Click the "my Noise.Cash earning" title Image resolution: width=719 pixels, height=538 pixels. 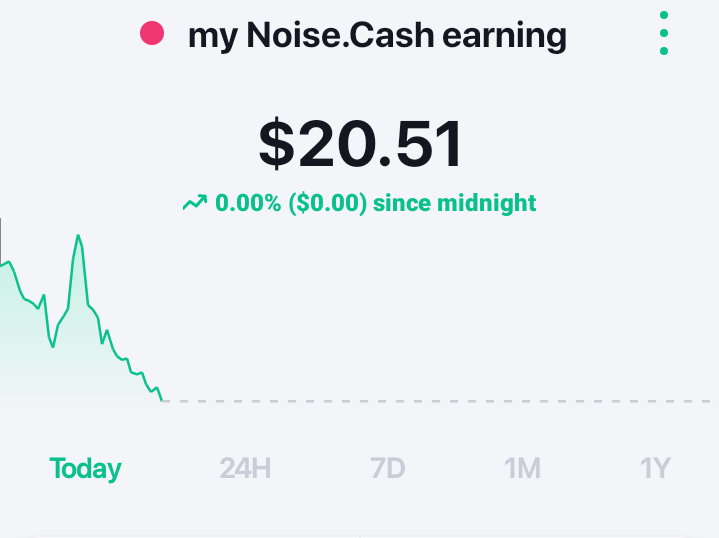pyautogui.click(x=377, y=36)
